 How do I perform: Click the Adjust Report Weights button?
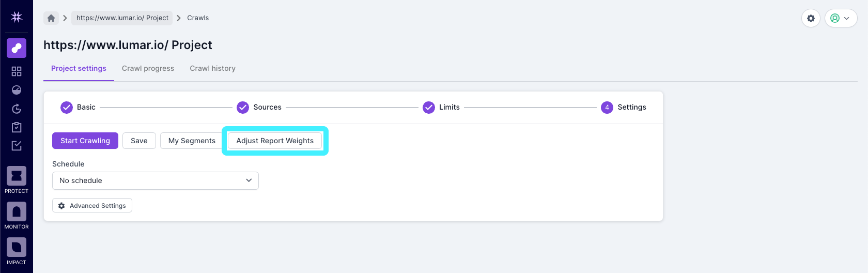point(275,141)
